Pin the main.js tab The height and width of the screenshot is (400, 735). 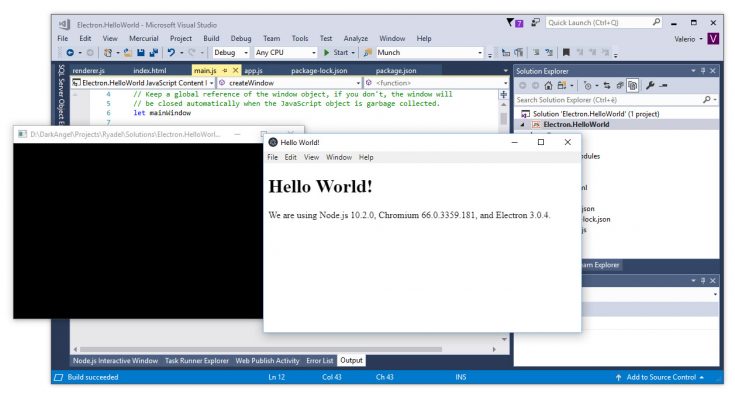click(225, 70)
